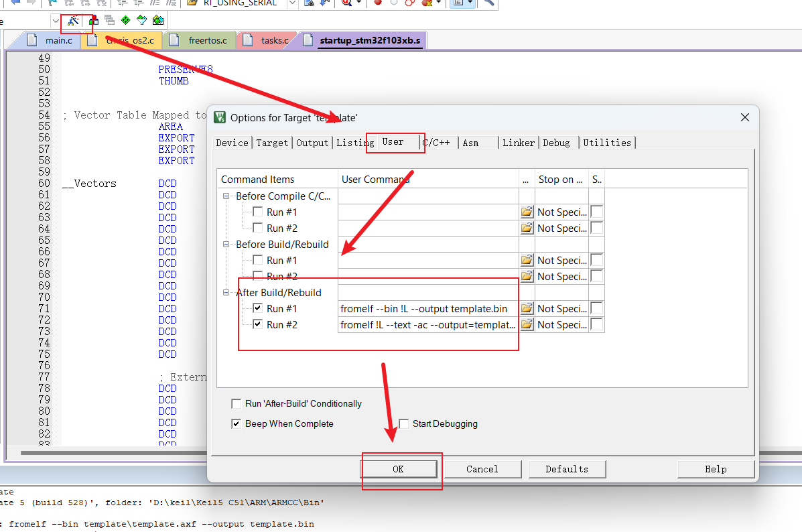The height and width of the screenshot is (532, 802).
Task: Click the Configuration wrench icon in top toolbar
Action: 488,3
